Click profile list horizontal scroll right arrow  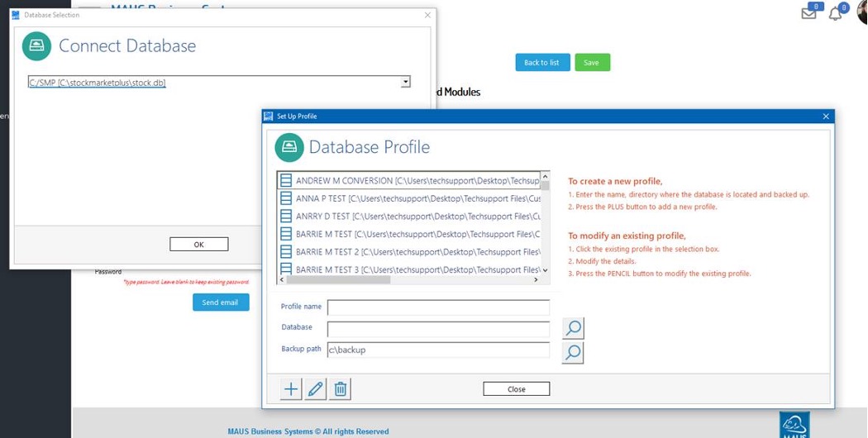[x=536, y=280]
